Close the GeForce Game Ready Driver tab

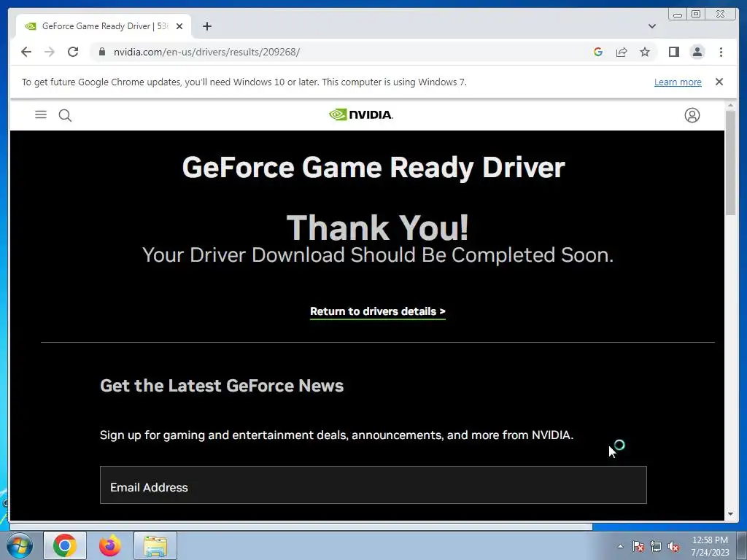pos(179,26)
